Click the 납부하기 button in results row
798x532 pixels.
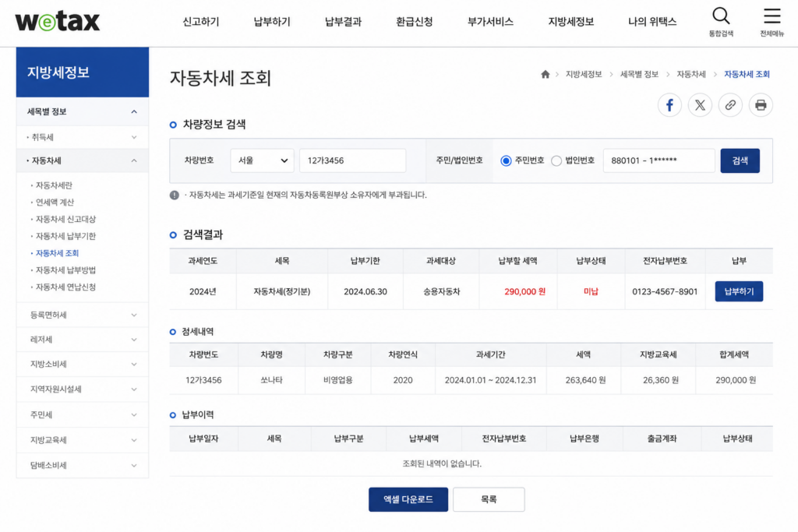(739, 291)
